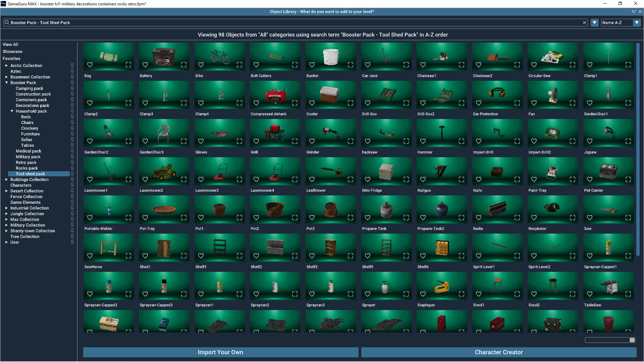Clear the search using the X icon

pyautogui.click(x=585, y=22)
